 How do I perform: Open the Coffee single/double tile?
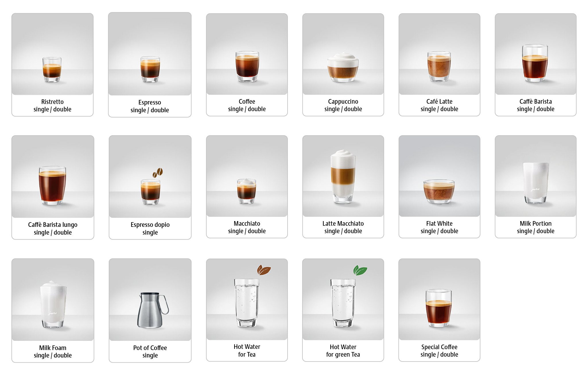tap(247, 65)
